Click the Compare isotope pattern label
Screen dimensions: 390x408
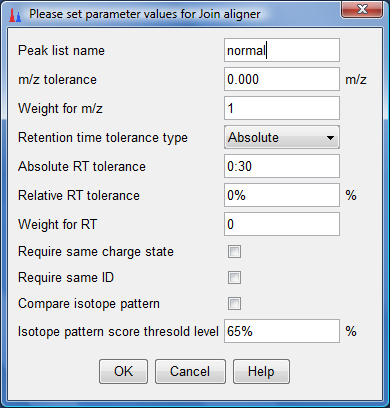pos(89,304)
